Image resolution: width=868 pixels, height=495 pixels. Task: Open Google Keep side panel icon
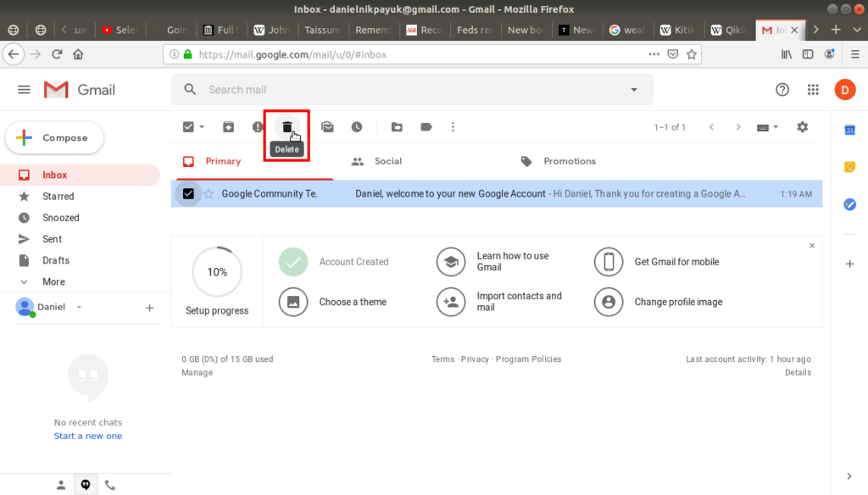[849, 167]
